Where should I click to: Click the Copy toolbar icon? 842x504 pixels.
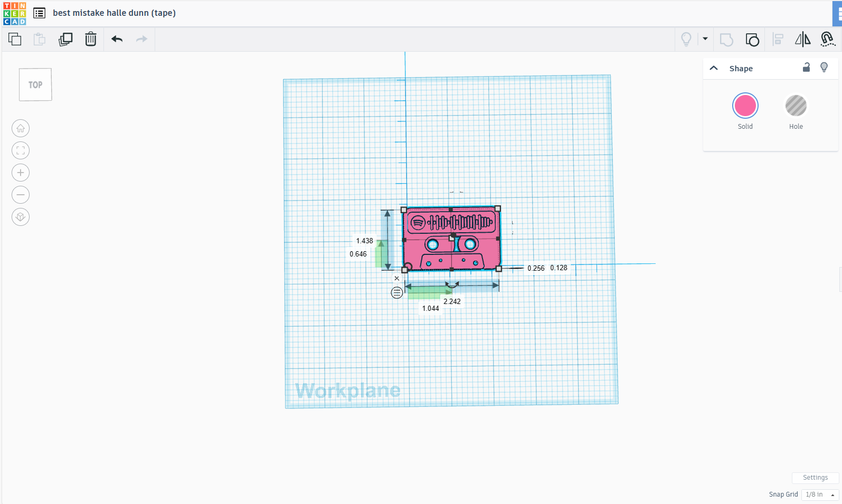click(x=15, y=39)
